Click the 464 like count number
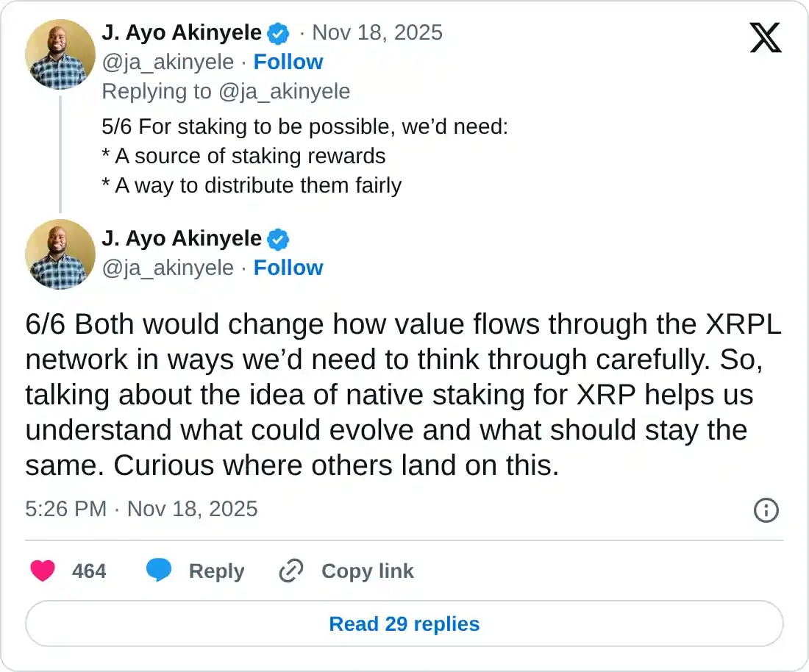Image resolution: width=809 pixels, height=672 pixels. (x=90, y=571)
